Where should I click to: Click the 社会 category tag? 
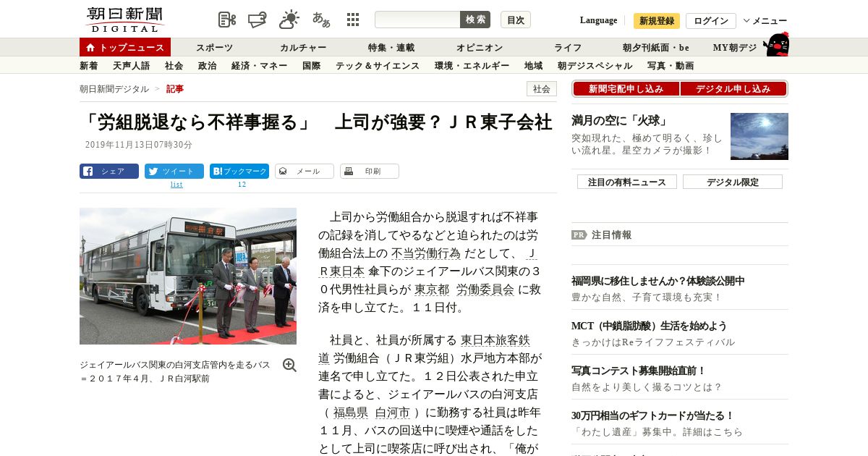[542, 89]
